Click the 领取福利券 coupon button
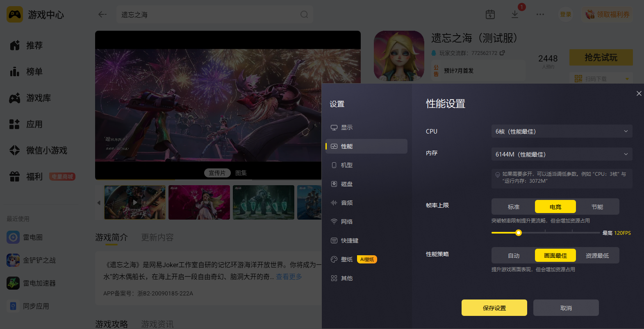The height and width of the screenshot is (329, 644). [607, 14]
